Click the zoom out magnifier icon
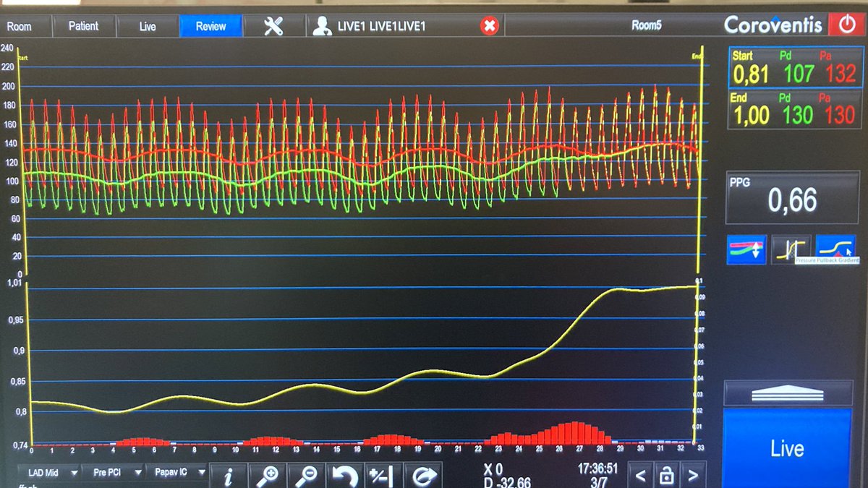Image resolution: width=868 pixels, height=488 pixels. pos(306,476)
